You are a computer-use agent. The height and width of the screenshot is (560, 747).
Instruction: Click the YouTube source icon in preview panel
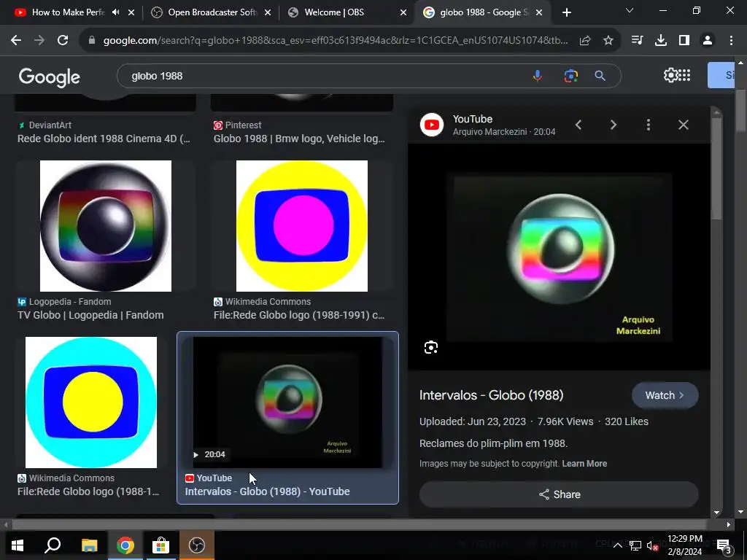point(432,125)
